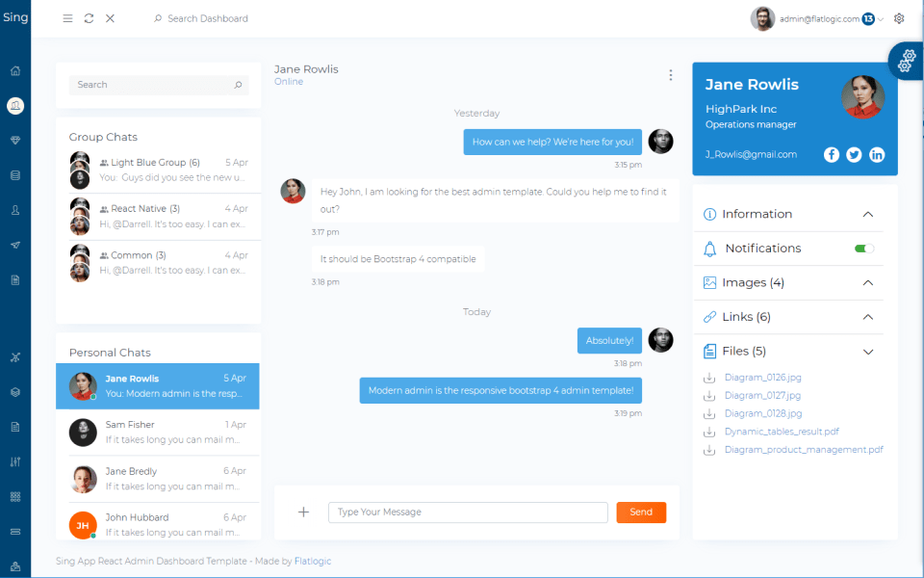Viewport: 924px width, 578px height.
Task: Open the Flatlogic link in the footer
Action: pos(310,560)
